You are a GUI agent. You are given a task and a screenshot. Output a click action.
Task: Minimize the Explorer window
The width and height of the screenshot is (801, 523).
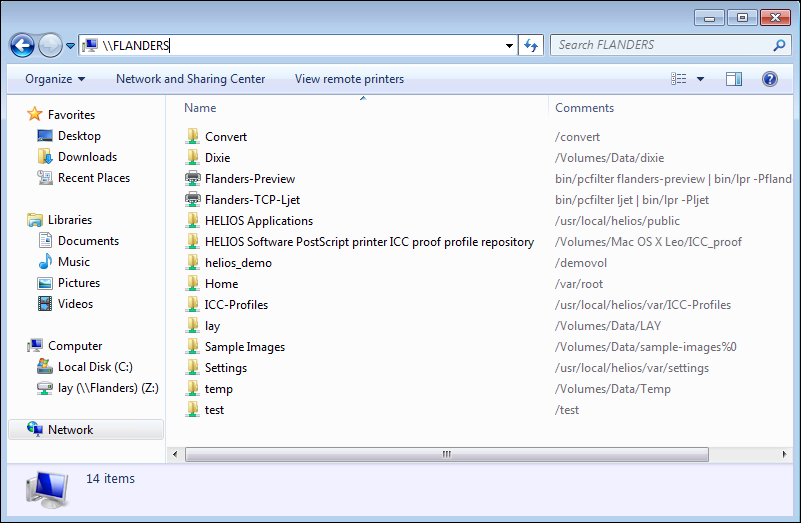710,18
